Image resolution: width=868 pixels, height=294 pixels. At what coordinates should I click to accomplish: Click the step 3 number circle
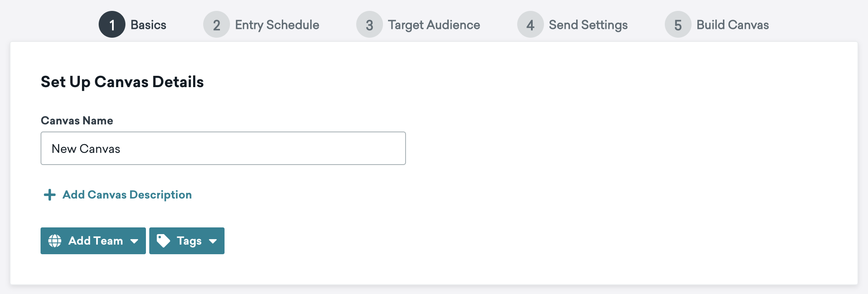[x=369, y=25]
